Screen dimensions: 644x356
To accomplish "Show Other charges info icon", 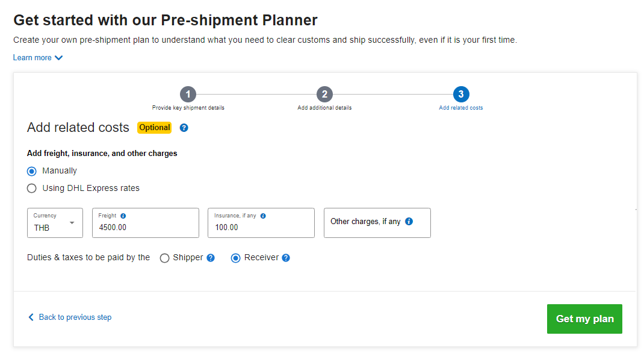I will pos(409,221).
